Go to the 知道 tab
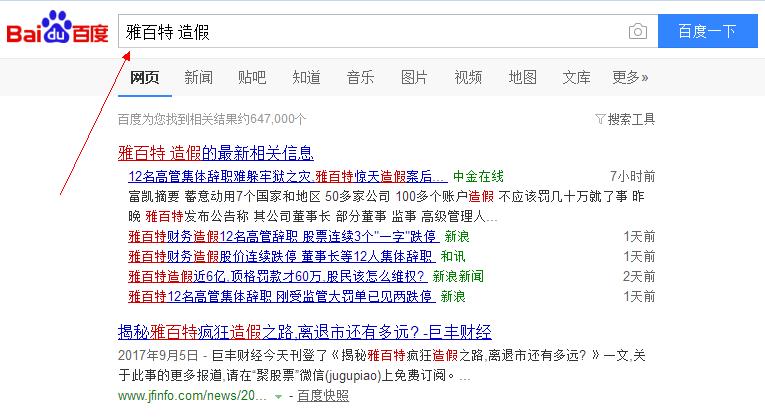The height and width of the screenshot is (419, 765). pos(306,77)
